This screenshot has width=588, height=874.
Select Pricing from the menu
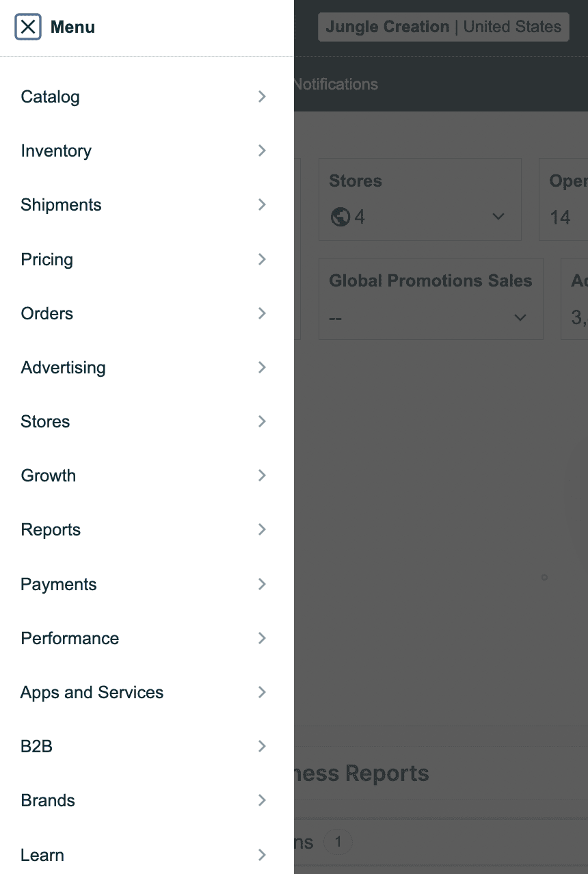47,259
